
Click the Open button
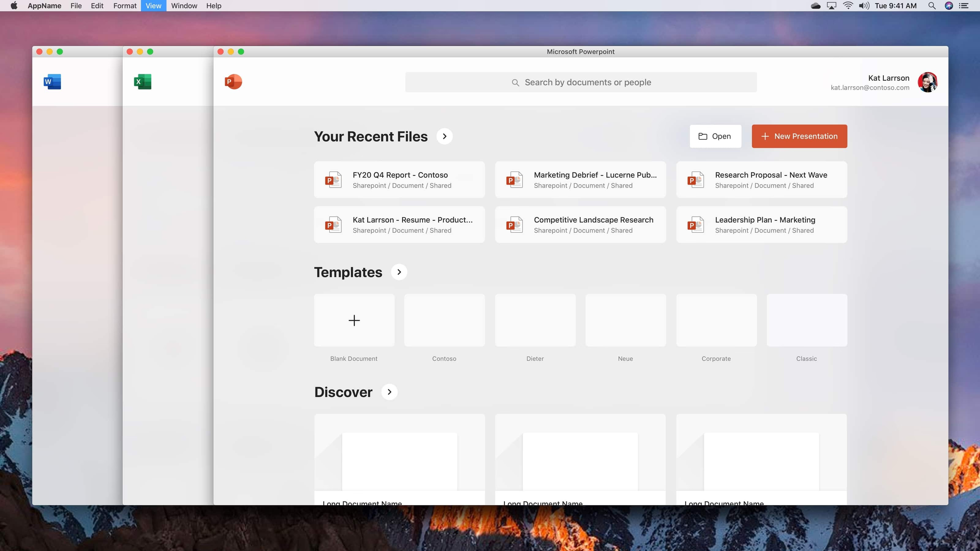pyautogui.click(x=715, y=137)
